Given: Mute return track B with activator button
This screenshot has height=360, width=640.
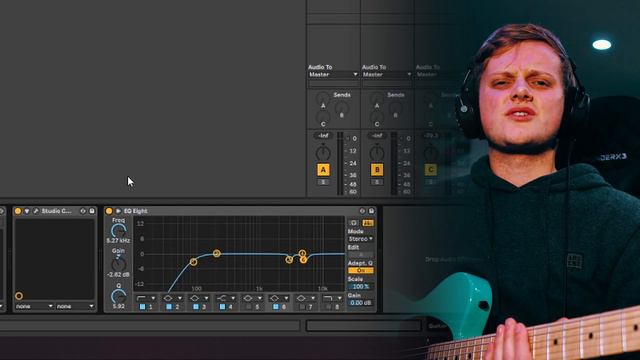Looking at the screenshot, I should pyautogui.click(x=377, y=170).
